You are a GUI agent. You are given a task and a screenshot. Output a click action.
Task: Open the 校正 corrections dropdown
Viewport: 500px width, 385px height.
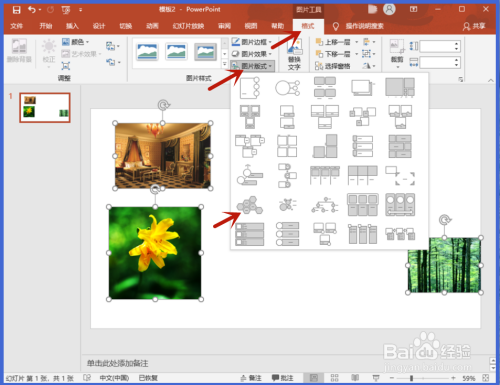point(49,53)
